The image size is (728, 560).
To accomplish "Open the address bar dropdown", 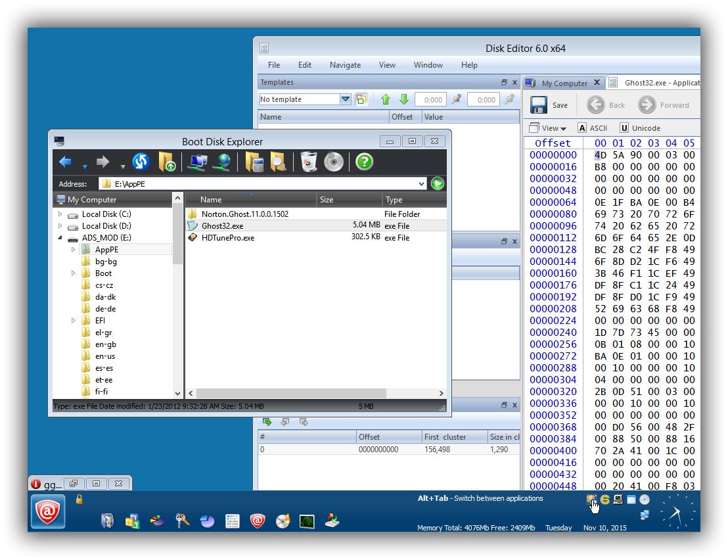I will (421, 184).
